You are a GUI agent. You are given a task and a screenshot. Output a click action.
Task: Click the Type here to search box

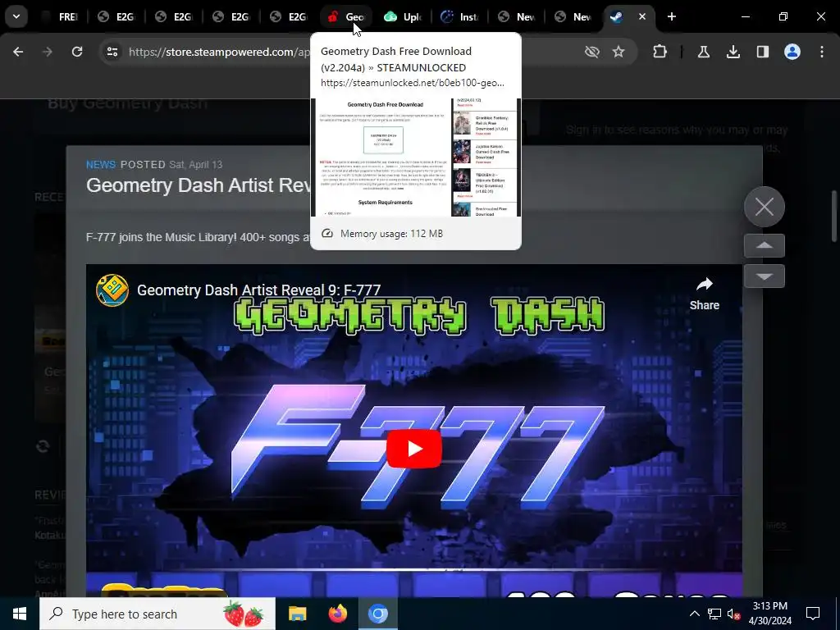click(x=157, y=614)
